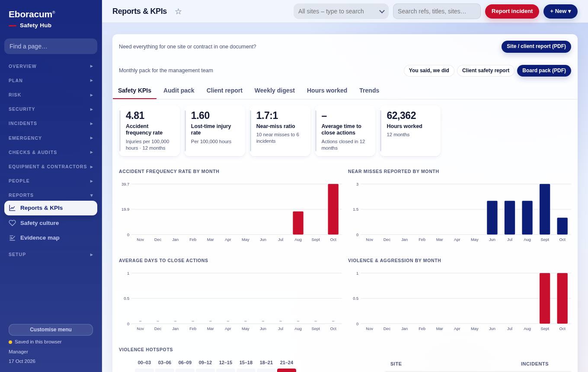Open the Client safety report
This screenshot has width=588, height=372.
click(486, 71)
